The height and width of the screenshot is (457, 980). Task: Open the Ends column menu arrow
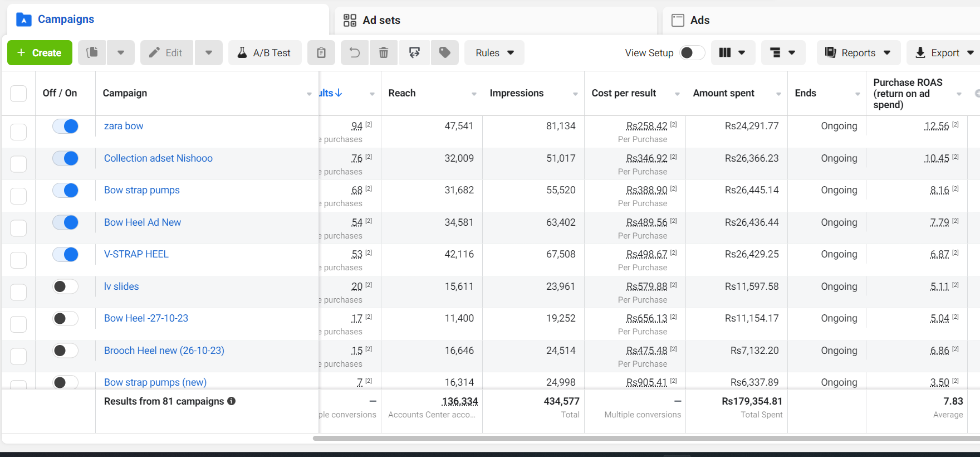click(x=857, y=94)
